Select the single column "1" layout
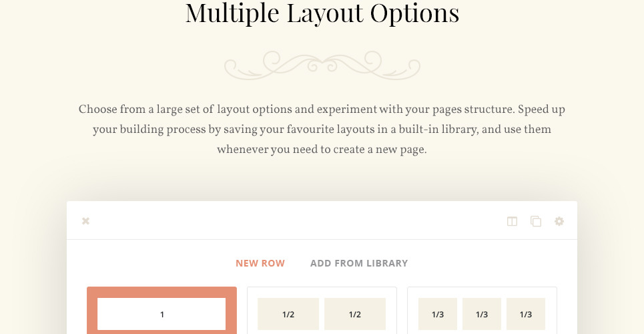644x334 pixels. (x=162, y=314)
